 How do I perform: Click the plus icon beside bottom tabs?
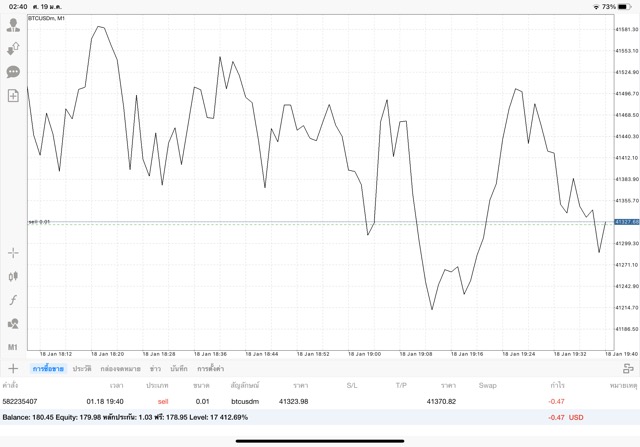[13, 369]
